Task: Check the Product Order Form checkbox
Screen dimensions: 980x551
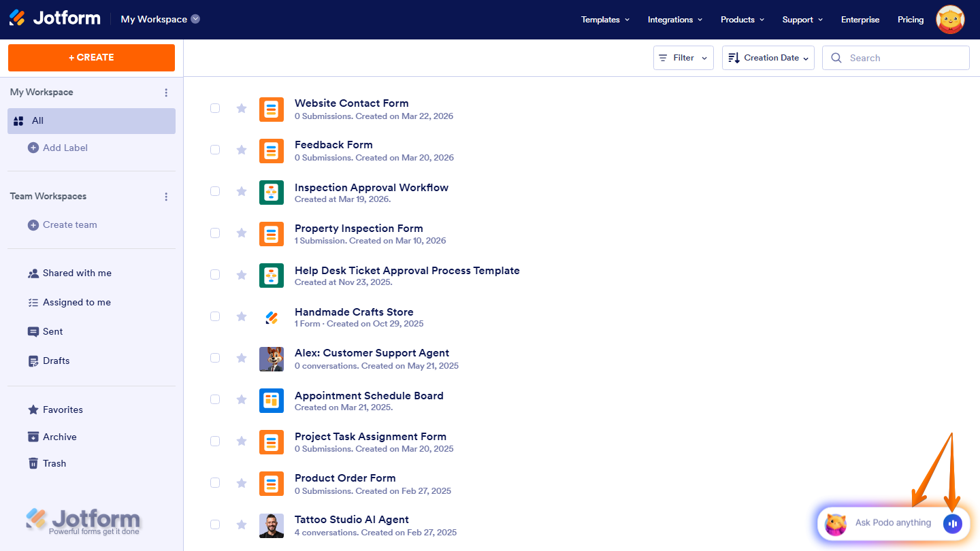Action: (215, 482)
